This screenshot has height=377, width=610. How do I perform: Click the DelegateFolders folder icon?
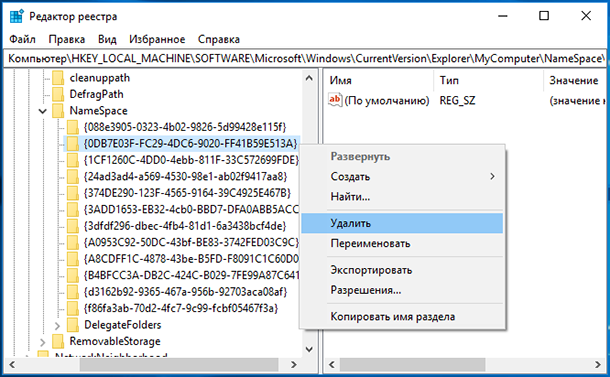pos(72,325)
